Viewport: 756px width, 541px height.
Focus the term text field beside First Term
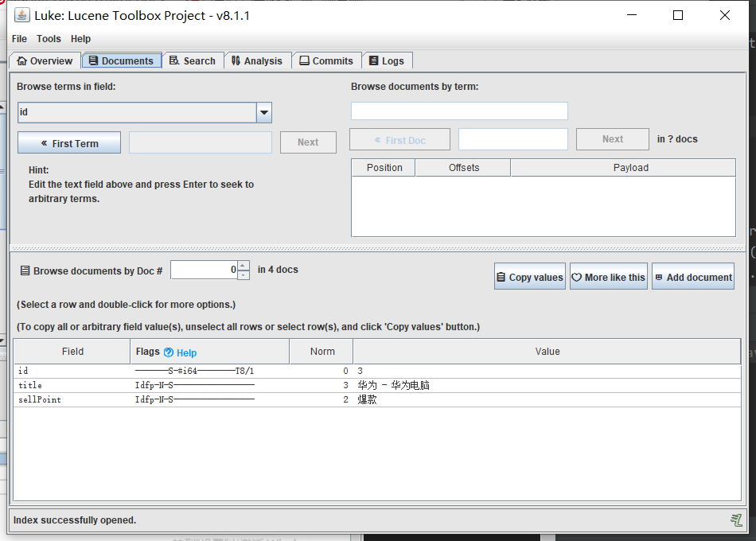tap(201, 142)
